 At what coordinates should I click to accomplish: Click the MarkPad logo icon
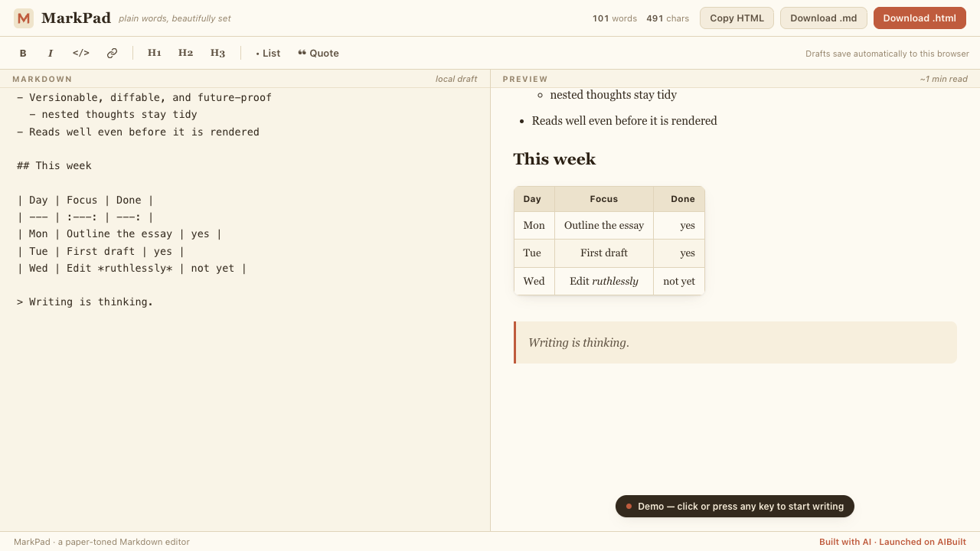pos(24,18)
